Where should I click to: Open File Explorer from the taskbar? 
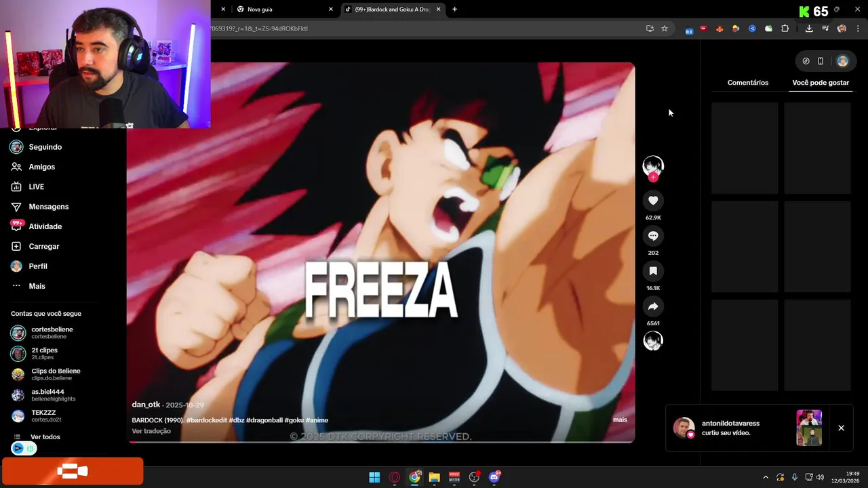pos(434,477)
